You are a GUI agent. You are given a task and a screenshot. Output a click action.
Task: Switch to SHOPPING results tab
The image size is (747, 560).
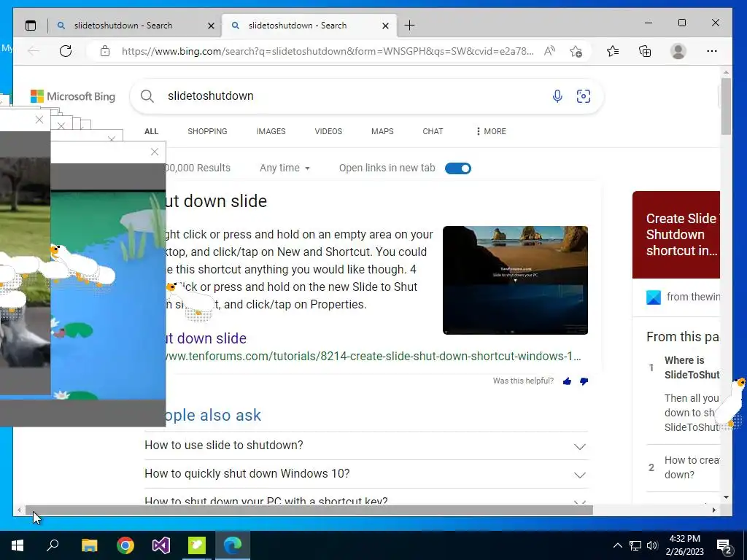(207, 131)
